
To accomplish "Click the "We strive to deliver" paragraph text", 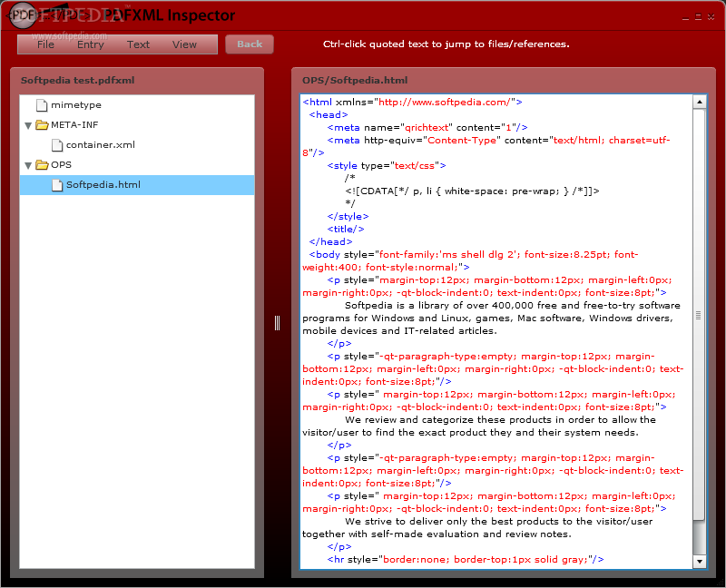I will 477,528.
